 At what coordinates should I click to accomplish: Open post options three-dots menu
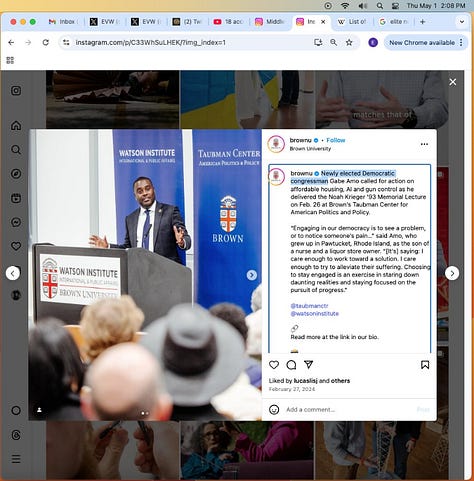424,144
